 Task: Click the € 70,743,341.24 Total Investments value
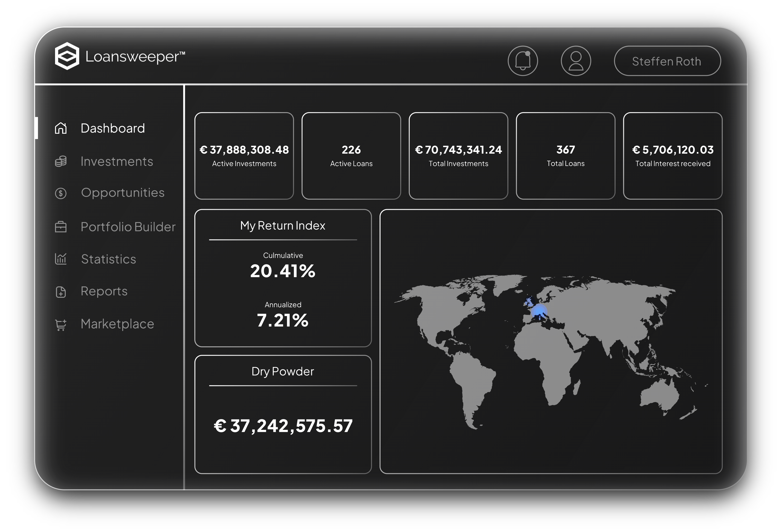pyautogui.click(x=458, y=150)
